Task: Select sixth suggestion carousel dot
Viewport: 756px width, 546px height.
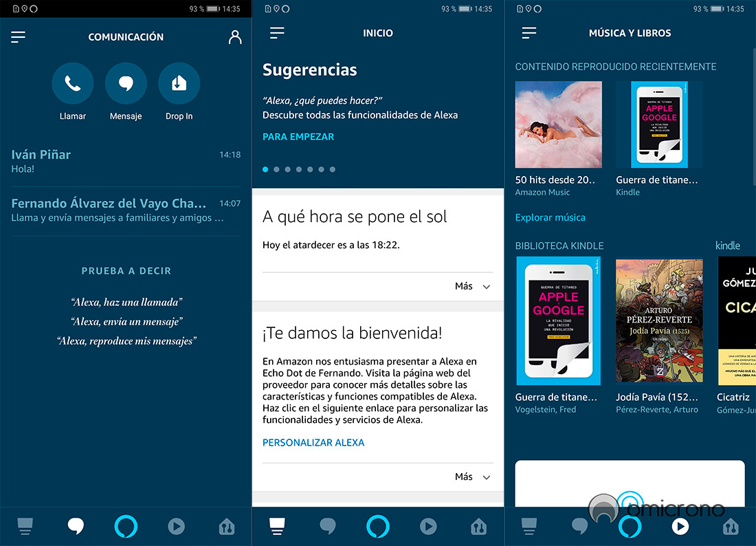Action: 321,169
